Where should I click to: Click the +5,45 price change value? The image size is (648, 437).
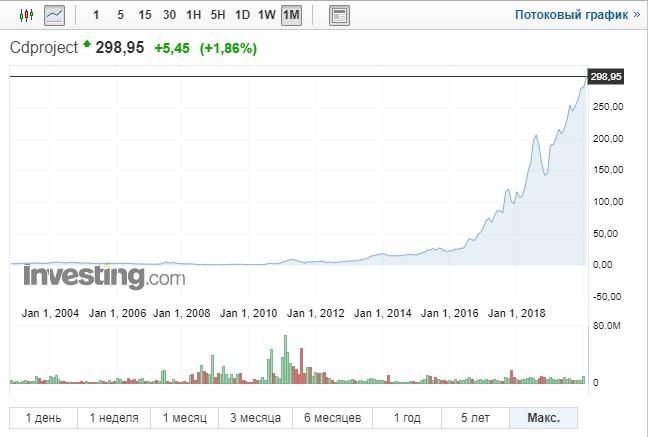172,48
